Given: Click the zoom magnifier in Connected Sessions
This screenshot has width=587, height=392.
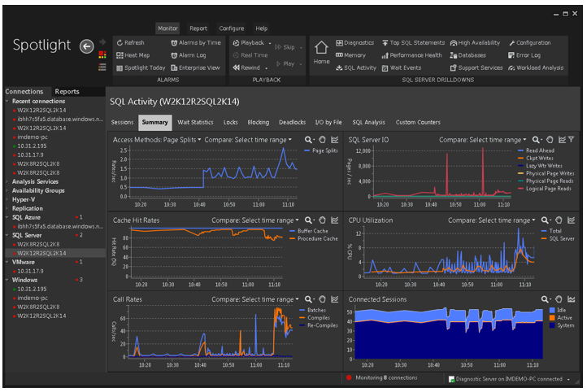Looking at the screenshot, I should tap(545, 299).
